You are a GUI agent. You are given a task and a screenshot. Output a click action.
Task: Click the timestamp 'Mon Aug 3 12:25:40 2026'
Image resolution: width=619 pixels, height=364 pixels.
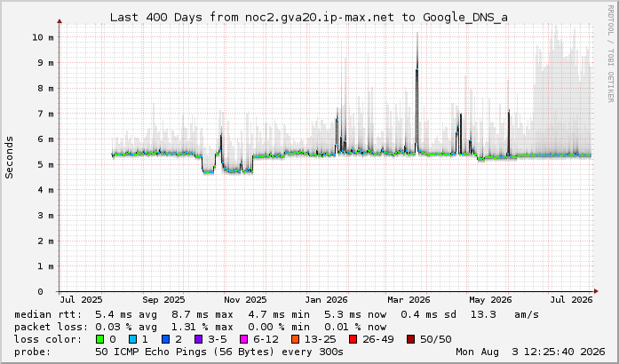tap(530, 352)
